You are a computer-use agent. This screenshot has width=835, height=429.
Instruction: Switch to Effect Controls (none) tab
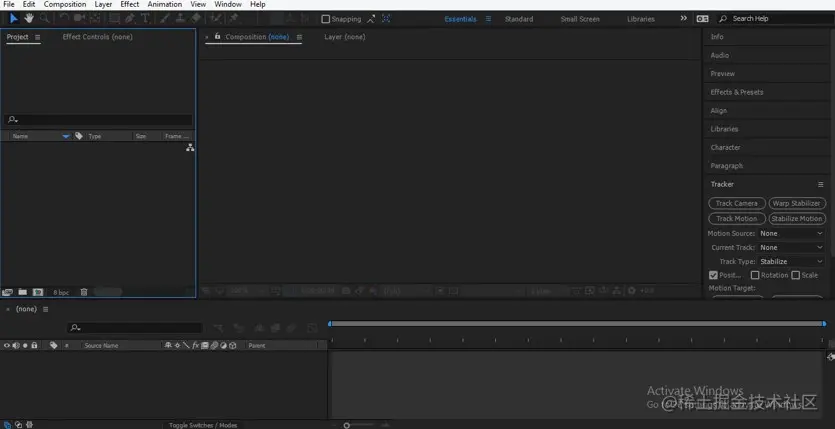(x=97, y=37)
